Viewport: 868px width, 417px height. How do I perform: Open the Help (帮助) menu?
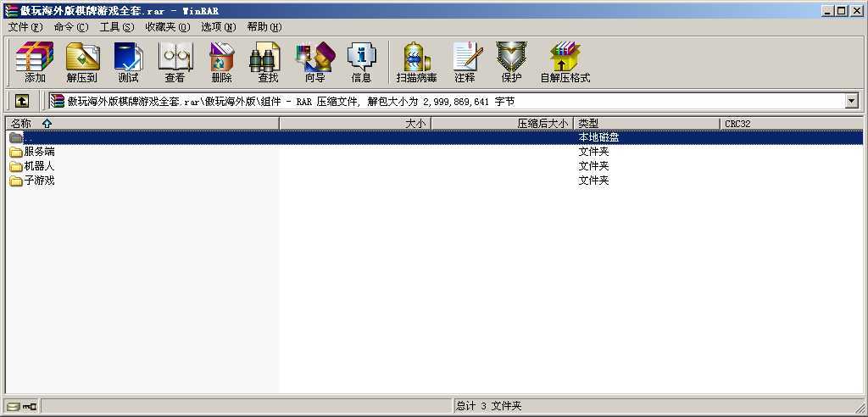pos(264,26)
